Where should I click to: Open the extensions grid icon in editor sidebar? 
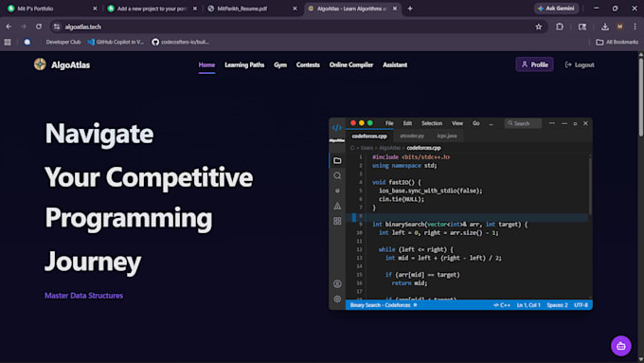tap(337, 221)
